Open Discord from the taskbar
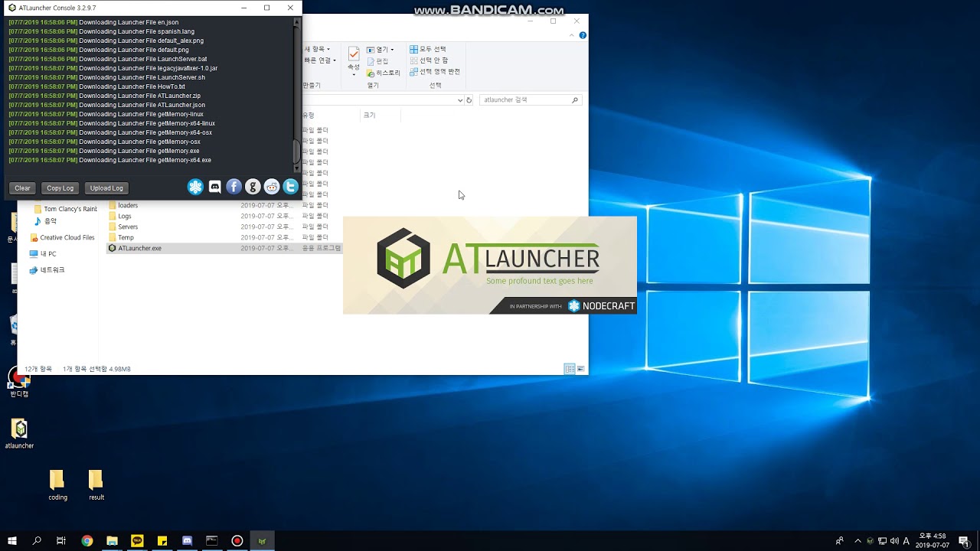 point(187,541)
